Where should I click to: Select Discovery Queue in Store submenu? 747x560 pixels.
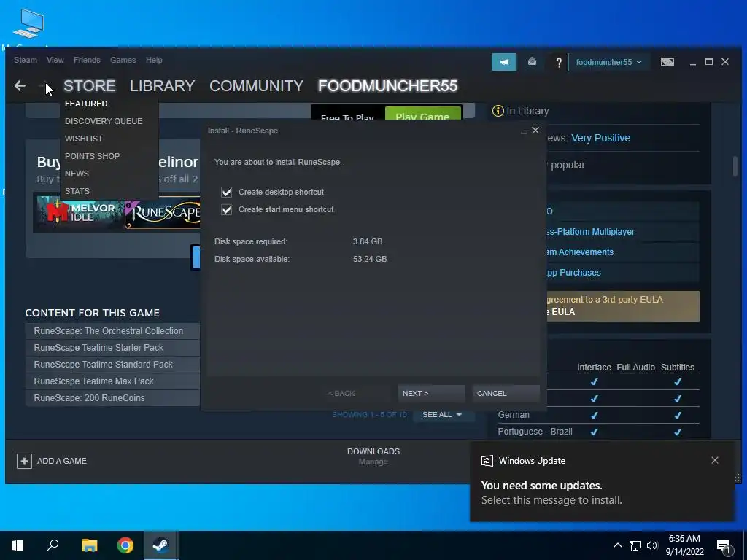tap(104, 121)
